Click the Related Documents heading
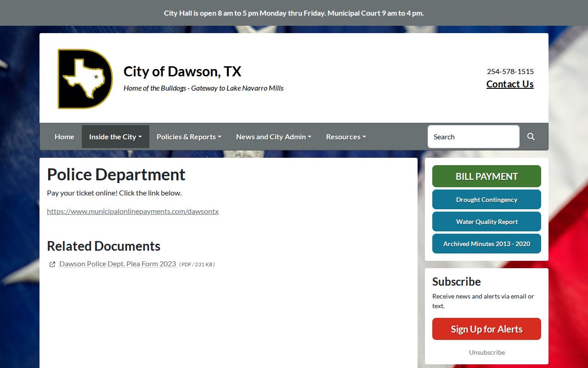Viewport: 588px width, 368px height. pyautogui.click(x=104, y=246)
